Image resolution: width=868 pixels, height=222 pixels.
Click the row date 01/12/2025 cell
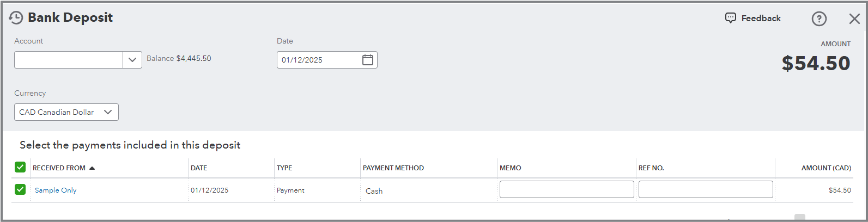click(x=210, y=190)
